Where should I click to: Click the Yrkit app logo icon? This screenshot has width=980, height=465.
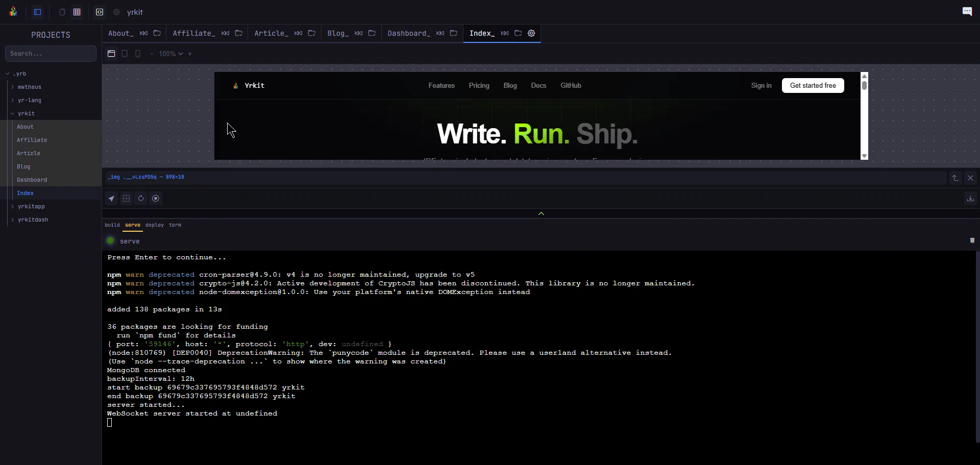click(13, 12)
